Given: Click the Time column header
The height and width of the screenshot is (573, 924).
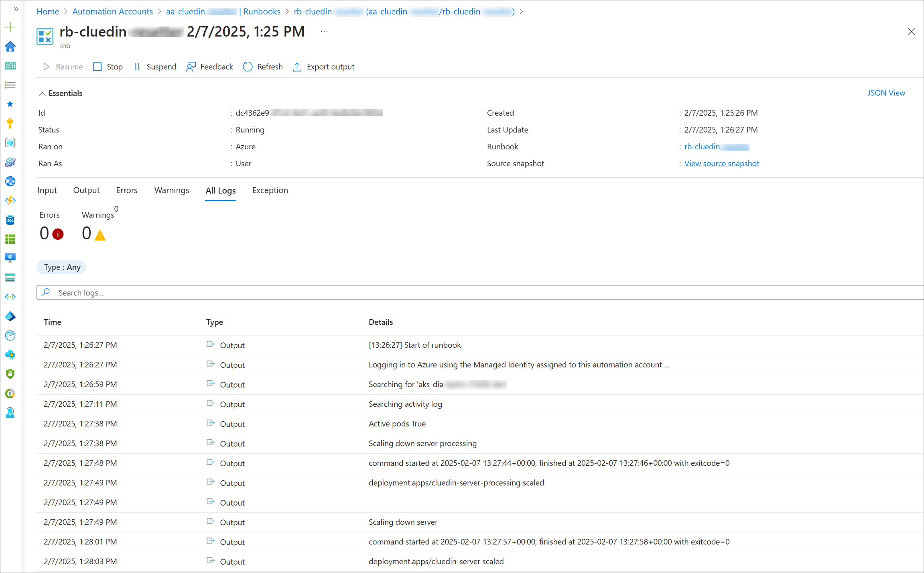Looking at the screenshot, I should click(x=53, y=322).
